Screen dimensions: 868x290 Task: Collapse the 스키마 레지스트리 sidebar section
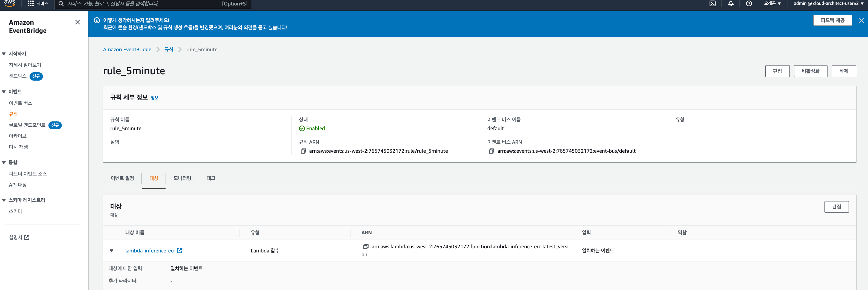click(4, 200)
